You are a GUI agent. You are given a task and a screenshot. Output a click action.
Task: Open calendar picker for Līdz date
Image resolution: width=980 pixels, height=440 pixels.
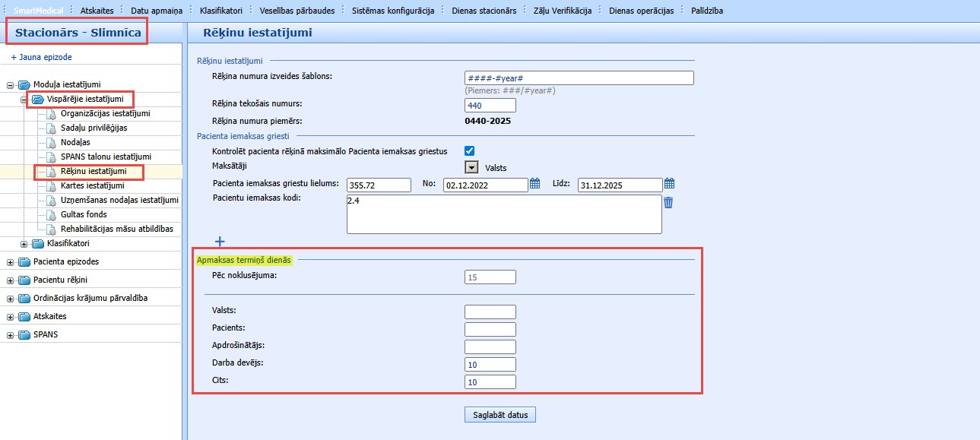coord(669,184)
